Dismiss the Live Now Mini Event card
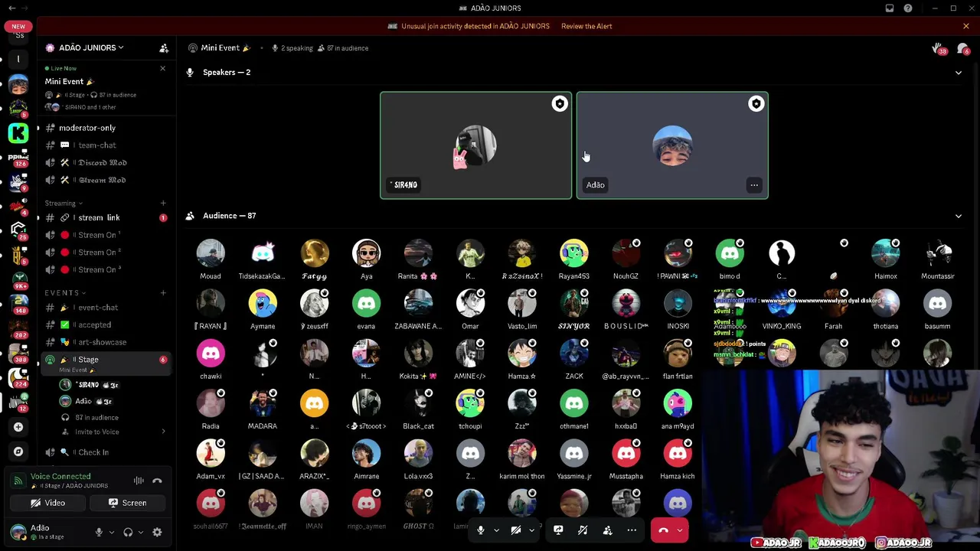This screenshot has width=980, height=551. coord(162,69)
